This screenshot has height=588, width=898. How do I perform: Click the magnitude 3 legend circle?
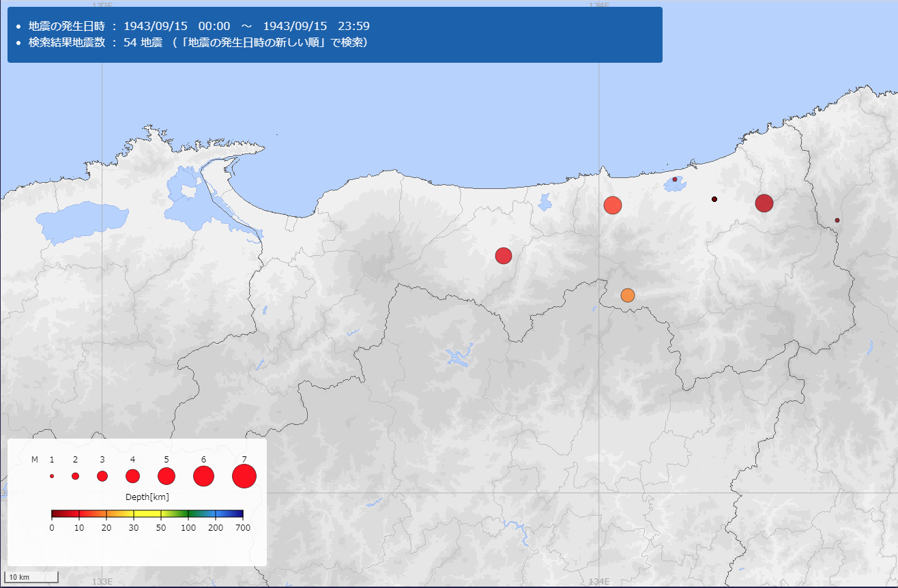pos(102,476)
